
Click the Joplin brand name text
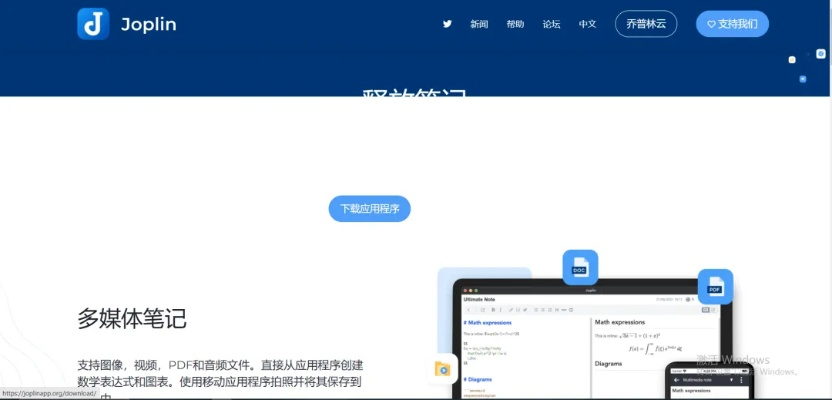149,24
